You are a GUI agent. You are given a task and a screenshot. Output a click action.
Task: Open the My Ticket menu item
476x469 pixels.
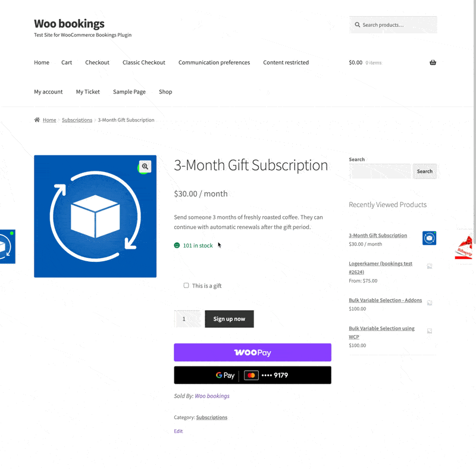coord(87,92)
